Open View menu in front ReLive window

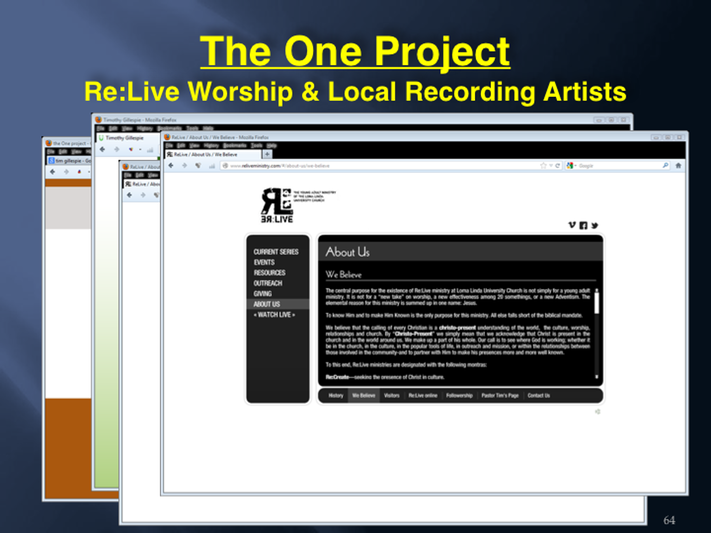coord(195,146)
